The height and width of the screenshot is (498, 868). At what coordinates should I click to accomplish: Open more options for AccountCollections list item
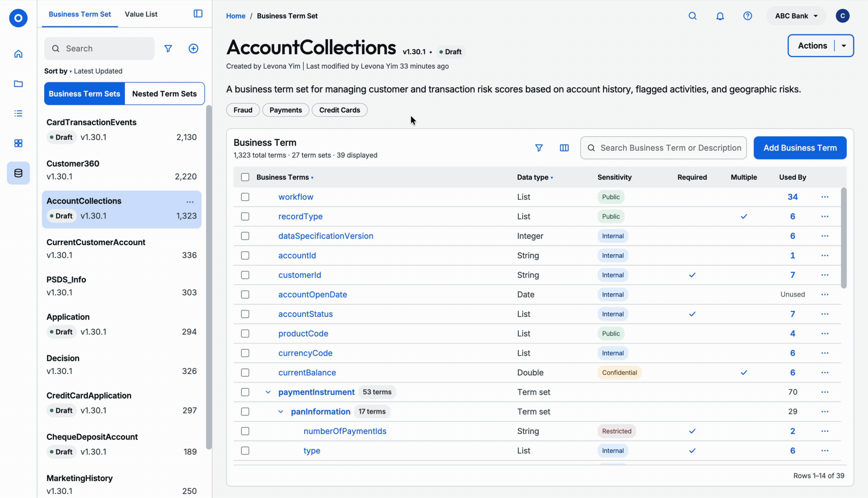[190, 202]
